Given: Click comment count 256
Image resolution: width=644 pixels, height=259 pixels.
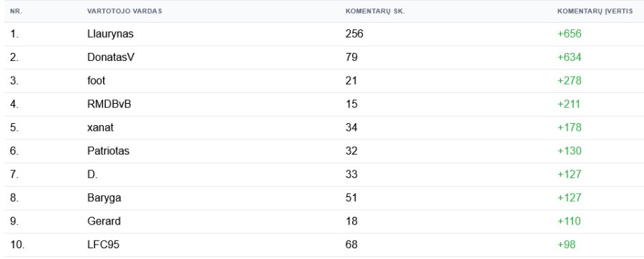Looking at the screenshot, I should click(354, 34).
